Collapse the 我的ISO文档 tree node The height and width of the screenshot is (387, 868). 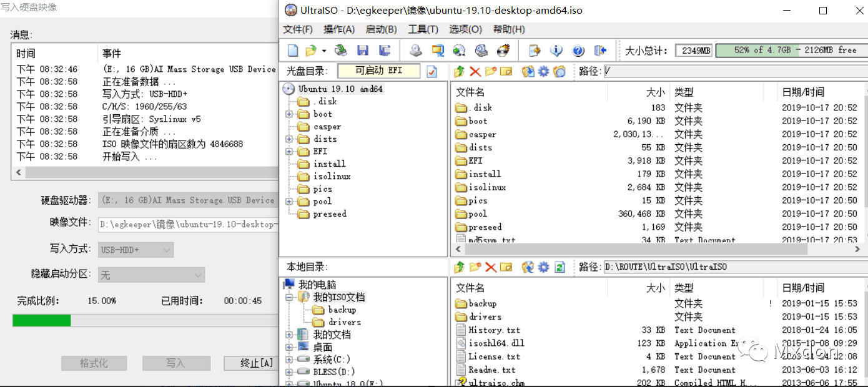[289, 298]
